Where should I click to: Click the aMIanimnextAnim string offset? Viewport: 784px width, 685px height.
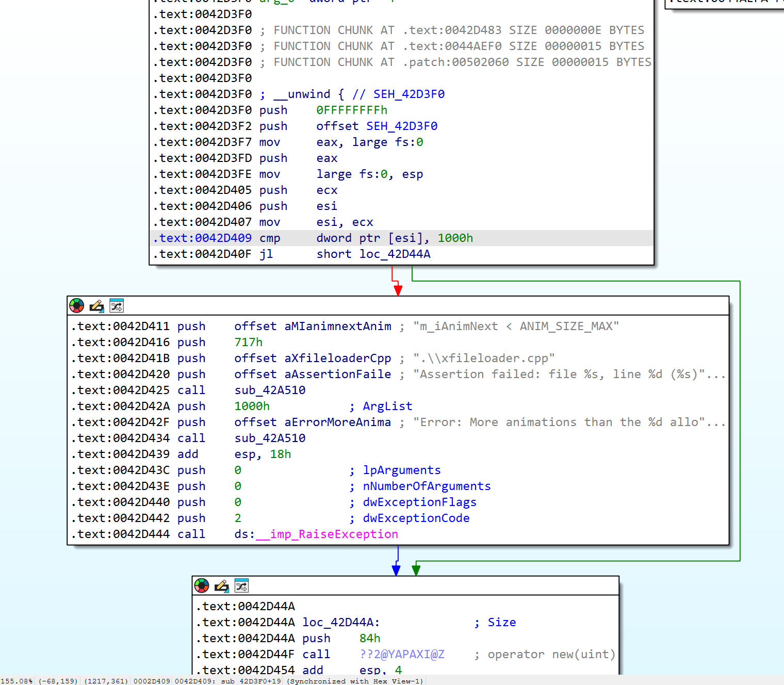click(x=338, y=327)
